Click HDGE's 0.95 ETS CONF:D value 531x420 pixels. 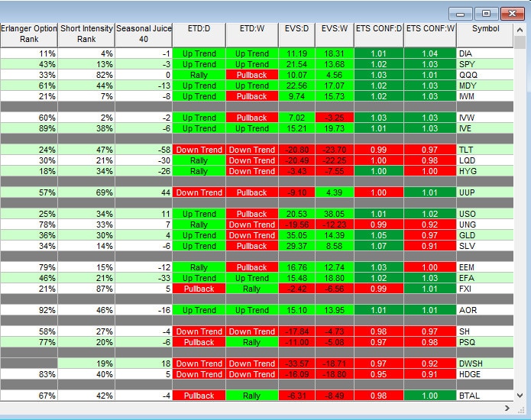[379, 374]
